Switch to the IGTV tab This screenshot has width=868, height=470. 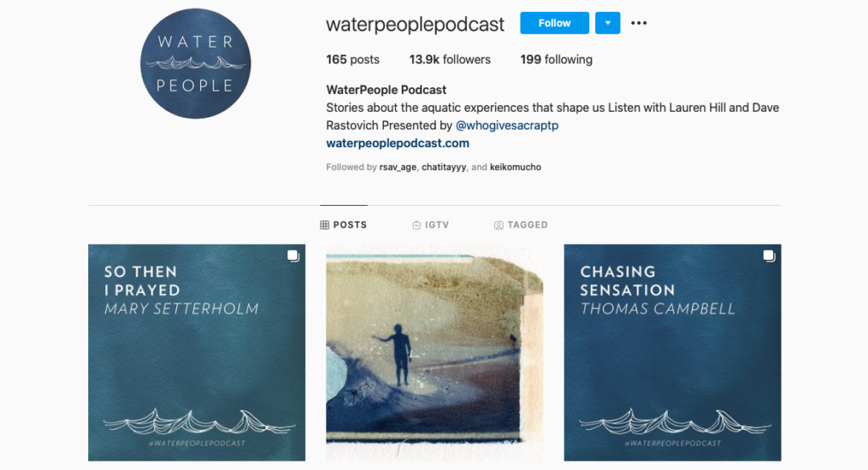point(431,225)
